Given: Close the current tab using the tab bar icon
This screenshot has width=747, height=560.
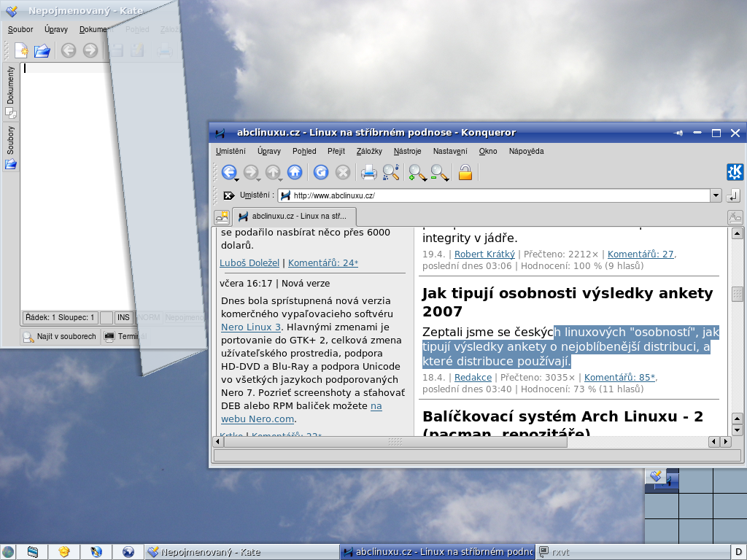Looking at the screenshot, I should (x=735, y=217).
